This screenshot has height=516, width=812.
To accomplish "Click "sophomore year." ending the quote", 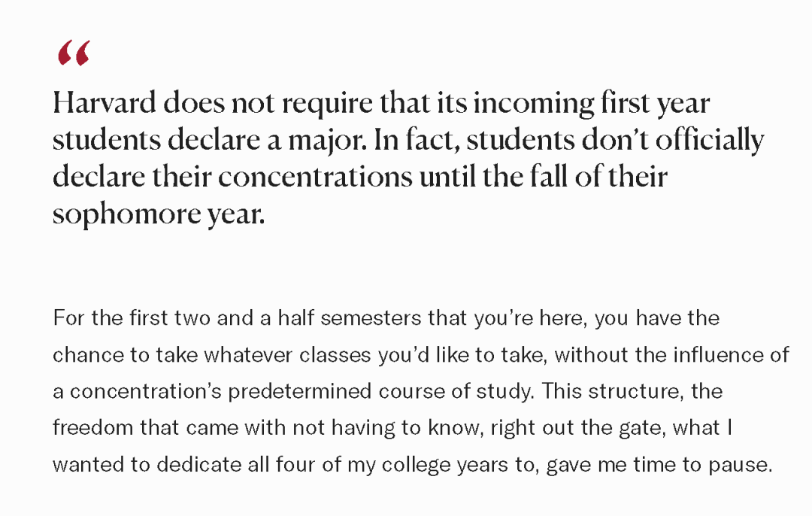I will click(x=159, y=214).
